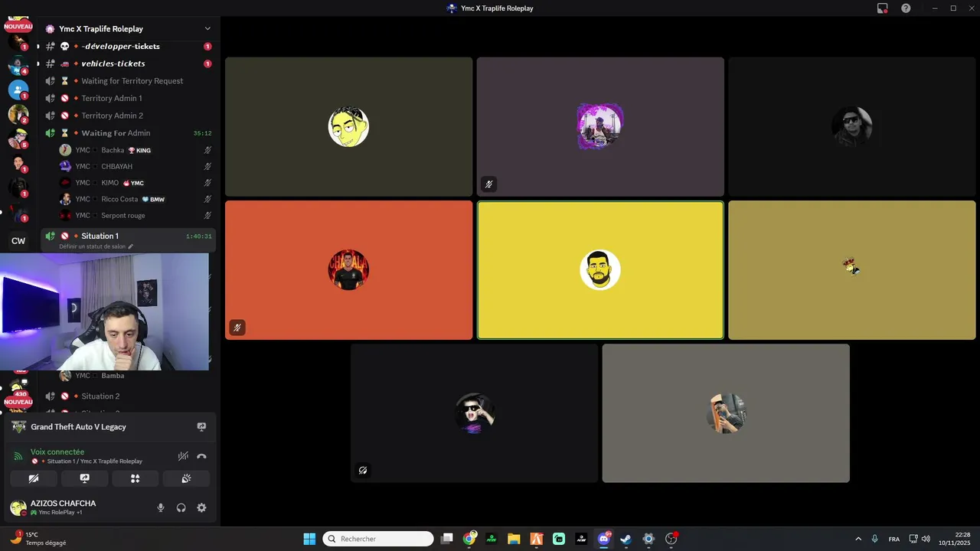Show hidden system tray icons

coord(858,539)
